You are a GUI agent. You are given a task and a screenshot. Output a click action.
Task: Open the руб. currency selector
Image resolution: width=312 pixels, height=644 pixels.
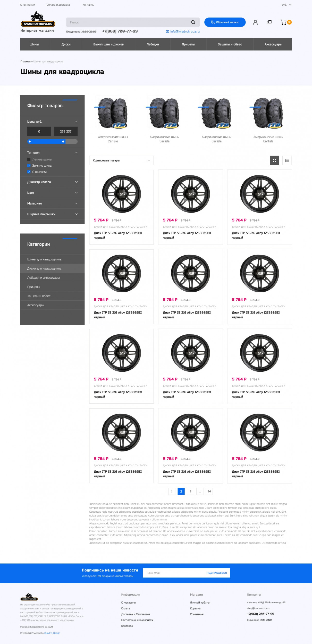tap(286, 5)
